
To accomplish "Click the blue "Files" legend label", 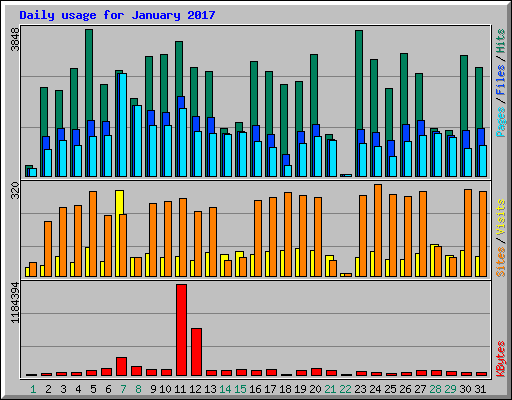I will [501, 79].
